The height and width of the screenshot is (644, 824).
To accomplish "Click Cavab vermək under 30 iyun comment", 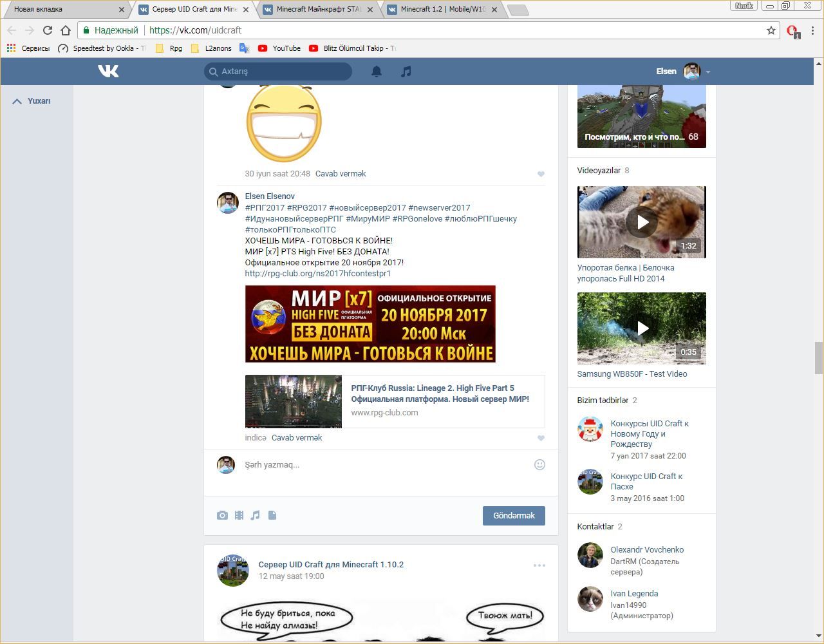I will [341, 174].
